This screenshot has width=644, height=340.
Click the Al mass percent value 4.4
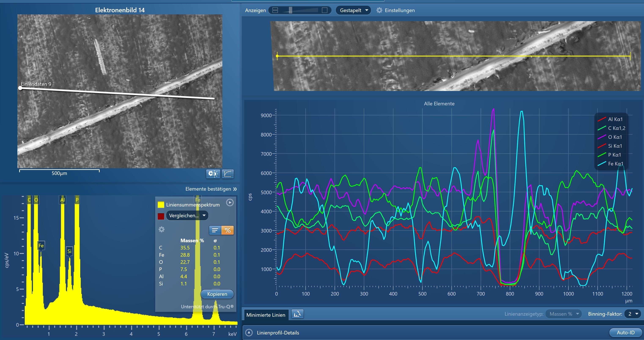(184, 277)
